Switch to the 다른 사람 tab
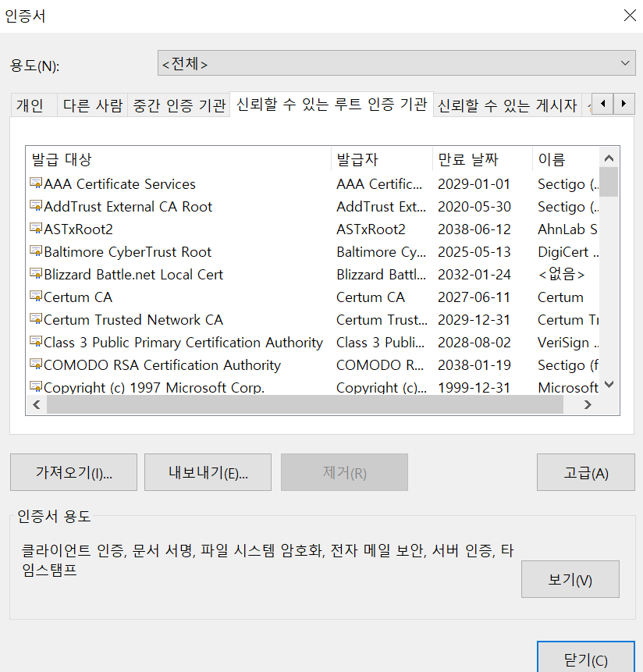 point(93,105)
